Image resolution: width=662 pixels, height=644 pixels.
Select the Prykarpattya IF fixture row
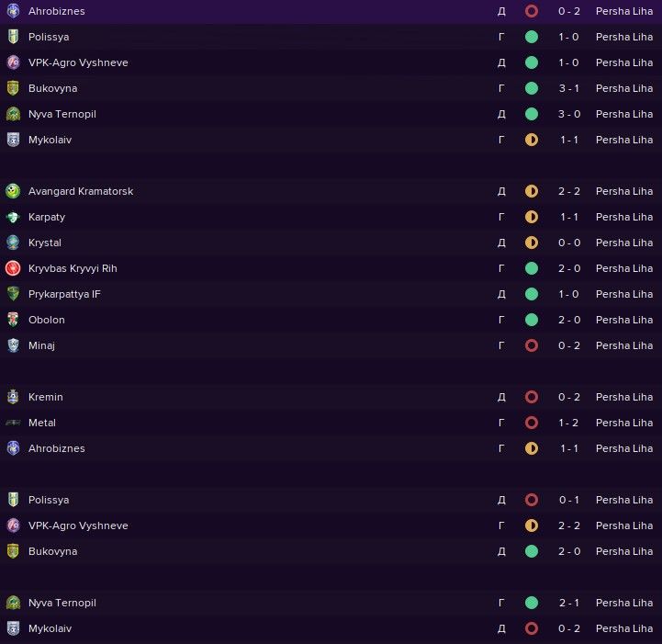coord(275,294)
